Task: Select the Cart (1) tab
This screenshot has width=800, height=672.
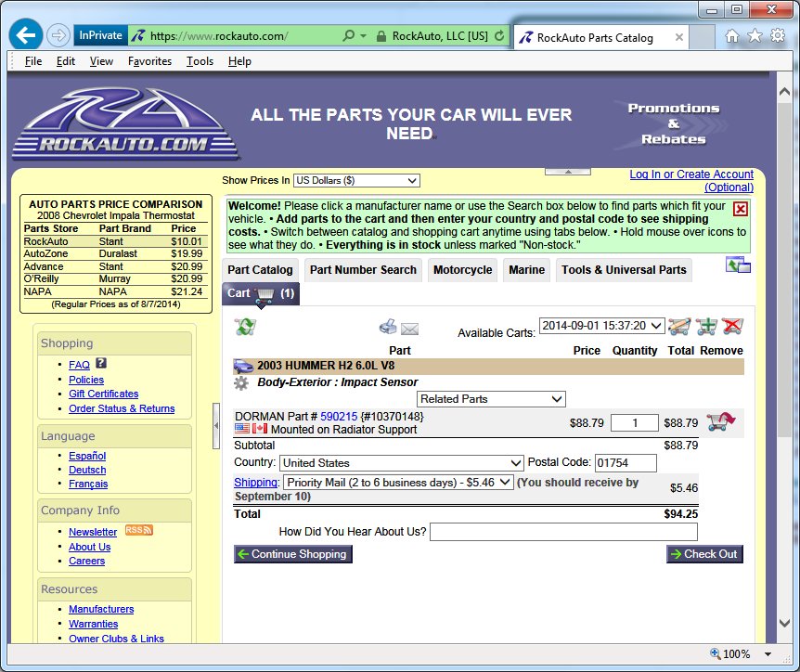Action: tap(261, 293)
